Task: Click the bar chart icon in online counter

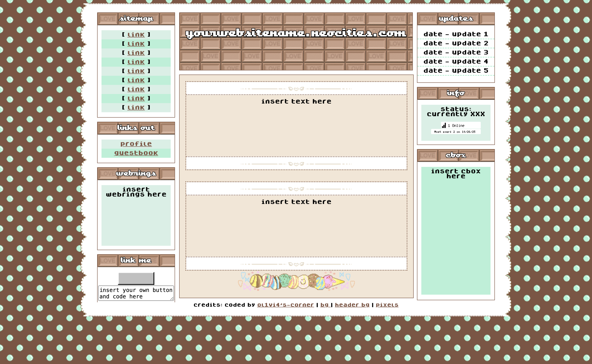Action: click(x=444, y=125)
